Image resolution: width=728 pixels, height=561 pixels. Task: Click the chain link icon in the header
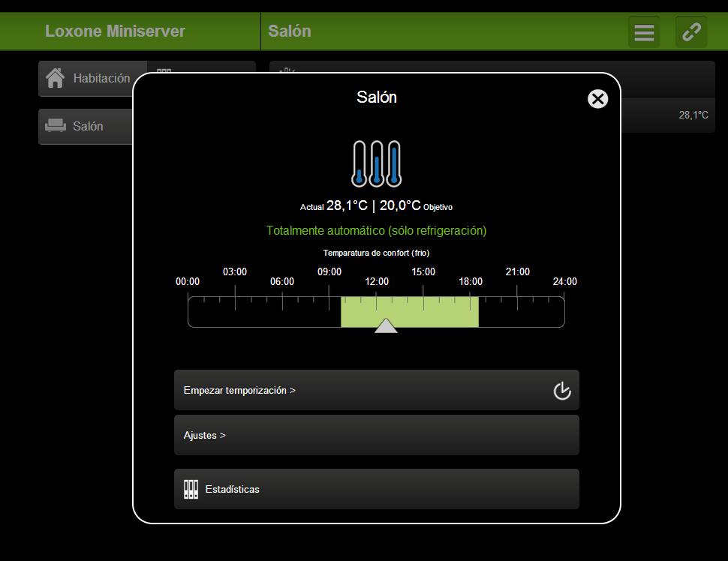pyautogui.click(x=690, y=32)
